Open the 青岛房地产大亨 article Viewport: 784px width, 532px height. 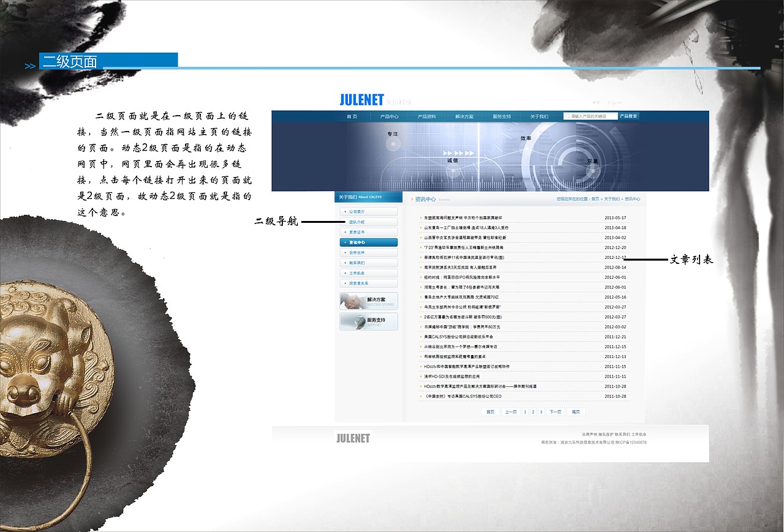pos(461,297)
